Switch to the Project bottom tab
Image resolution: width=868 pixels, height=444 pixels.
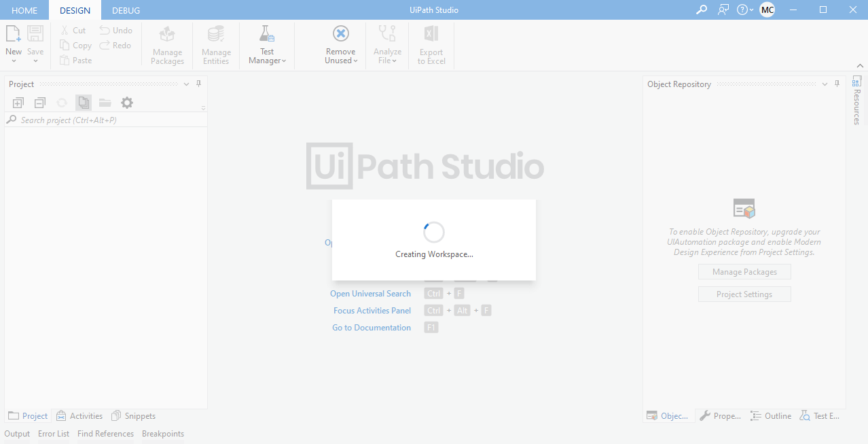tap(28, 416)
